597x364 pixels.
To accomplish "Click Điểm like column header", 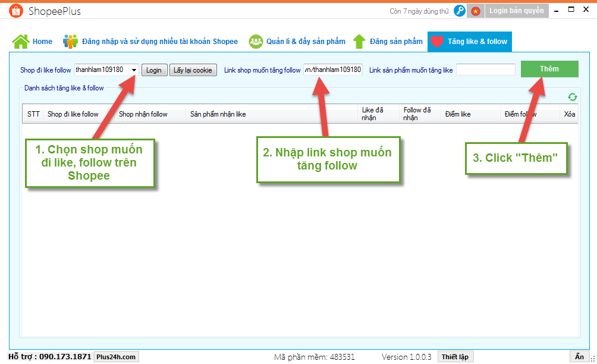I will pos(470,114).
